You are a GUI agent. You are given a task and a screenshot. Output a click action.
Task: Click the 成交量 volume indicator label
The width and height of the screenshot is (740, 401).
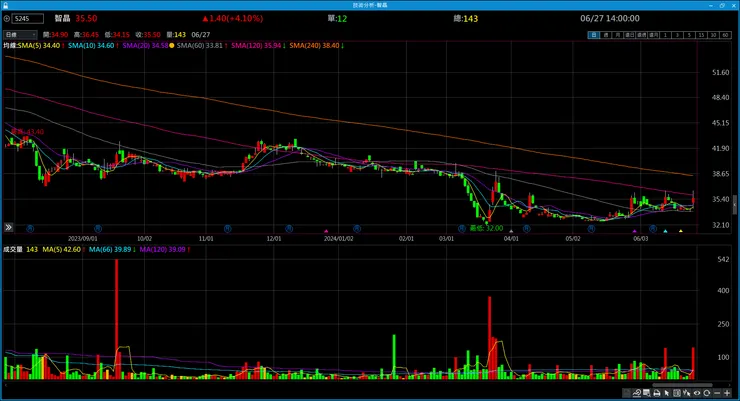click(13, 249)
